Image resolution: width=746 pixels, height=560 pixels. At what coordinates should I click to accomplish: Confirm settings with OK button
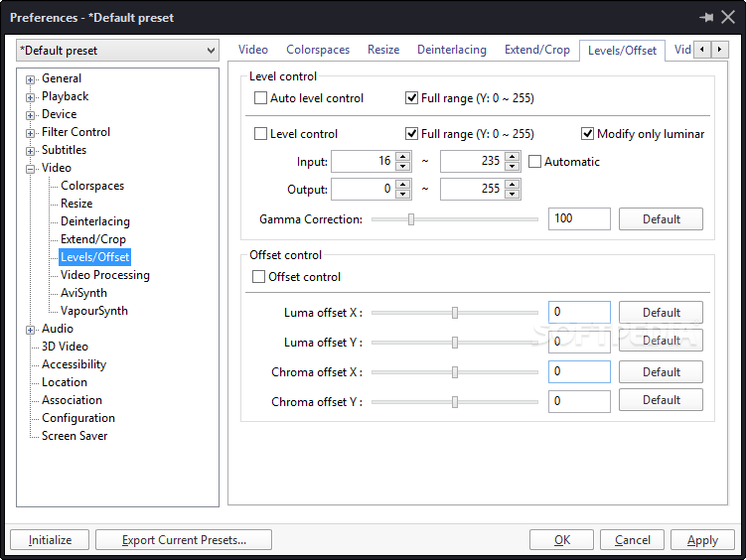click(561, 540)
